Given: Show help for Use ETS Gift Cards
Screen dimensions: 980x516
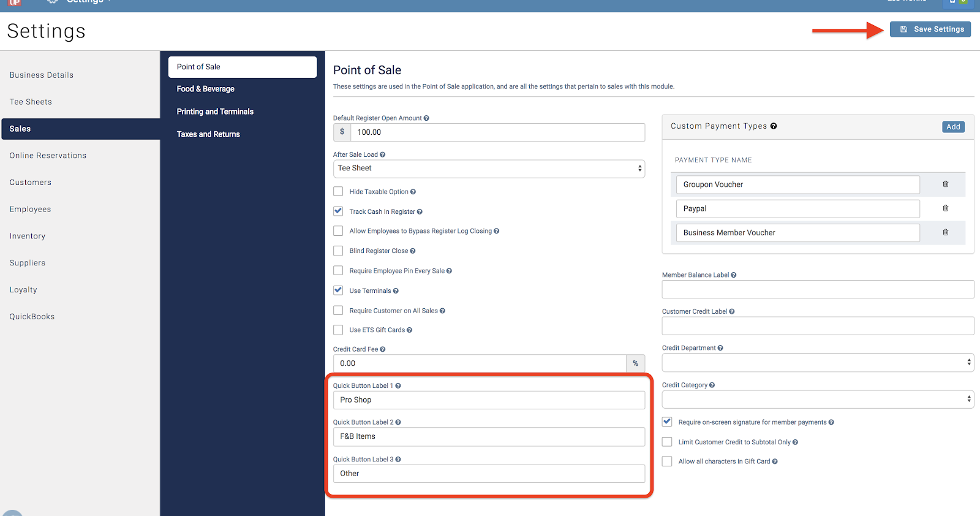Looking at the screenshot, I should (x=409, y=330).
